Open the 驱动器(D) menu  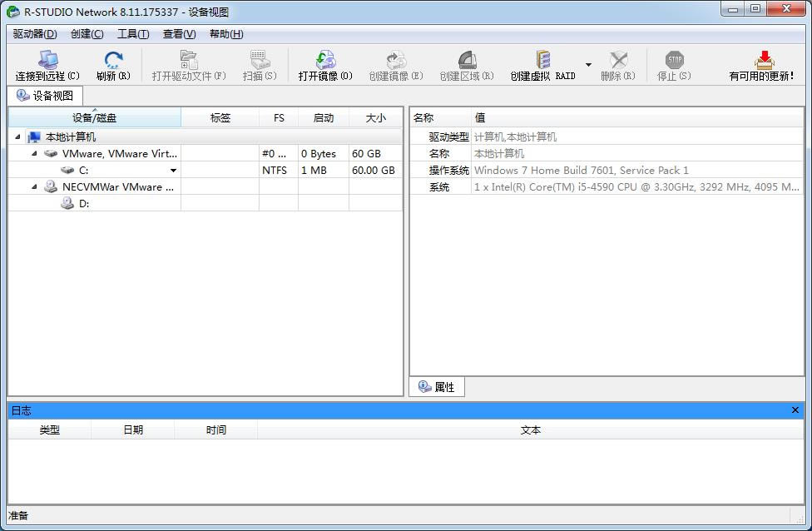click(x=35, y=34)
